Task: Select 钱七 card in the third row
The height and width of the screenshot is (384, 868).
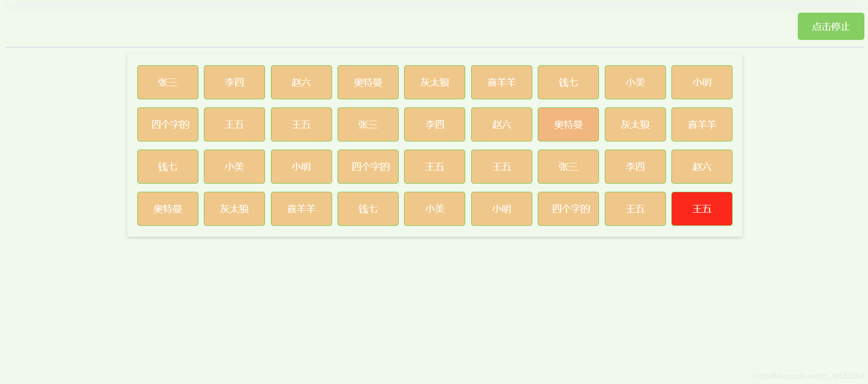Action: pyautogui.click(x=168, y=166)
